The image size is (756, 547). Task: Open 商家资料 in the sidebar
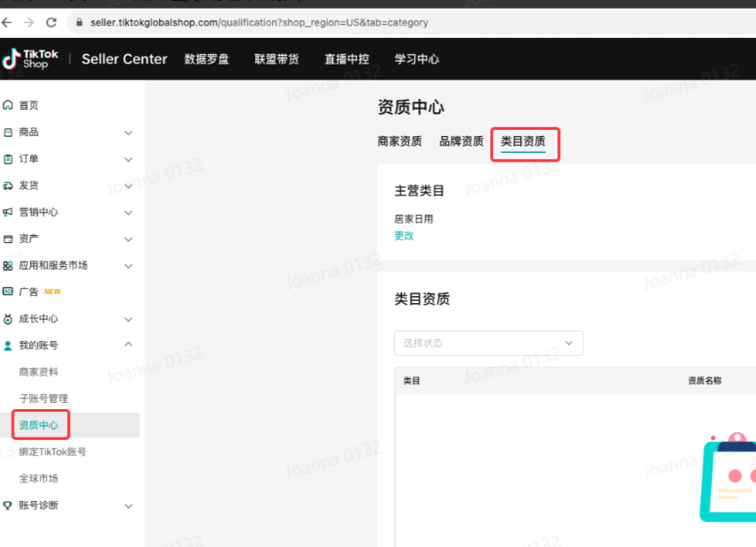pos(39,372)
